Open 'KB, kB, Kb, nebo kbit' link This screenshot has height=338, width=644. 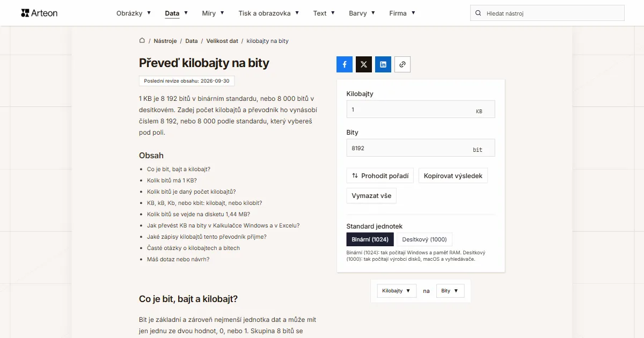[204, 203]
